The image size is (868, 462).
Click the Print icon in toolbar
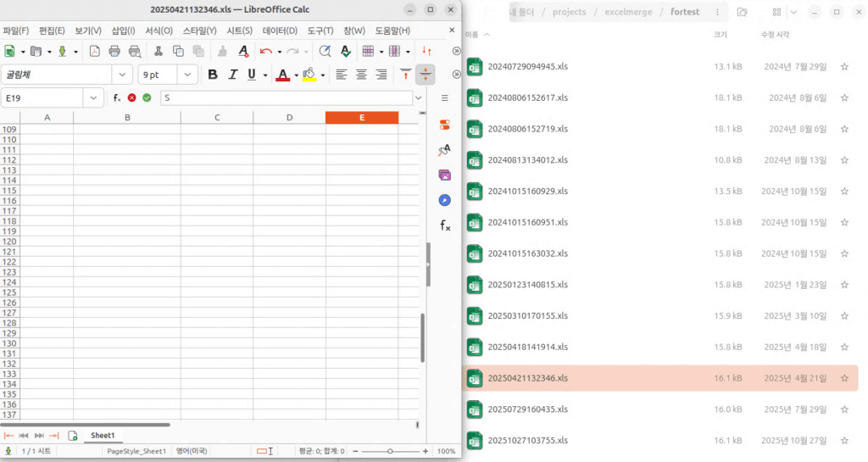(114, 51)
